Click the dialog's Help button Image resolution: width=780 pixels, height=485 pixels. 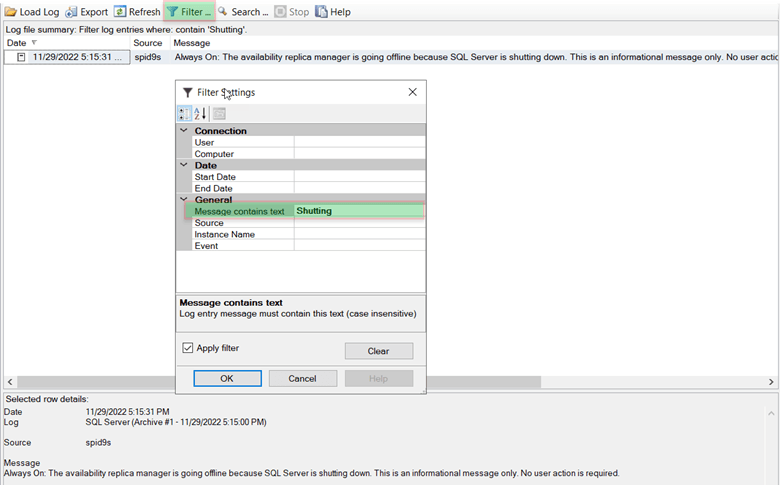pos(379,378)
